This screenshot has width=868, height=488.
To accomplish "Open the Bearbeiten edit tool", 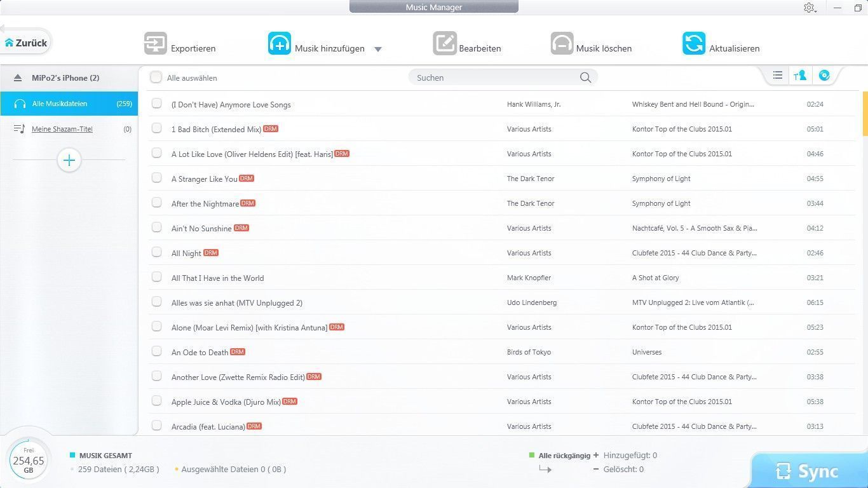I will (x=445, y=44).
